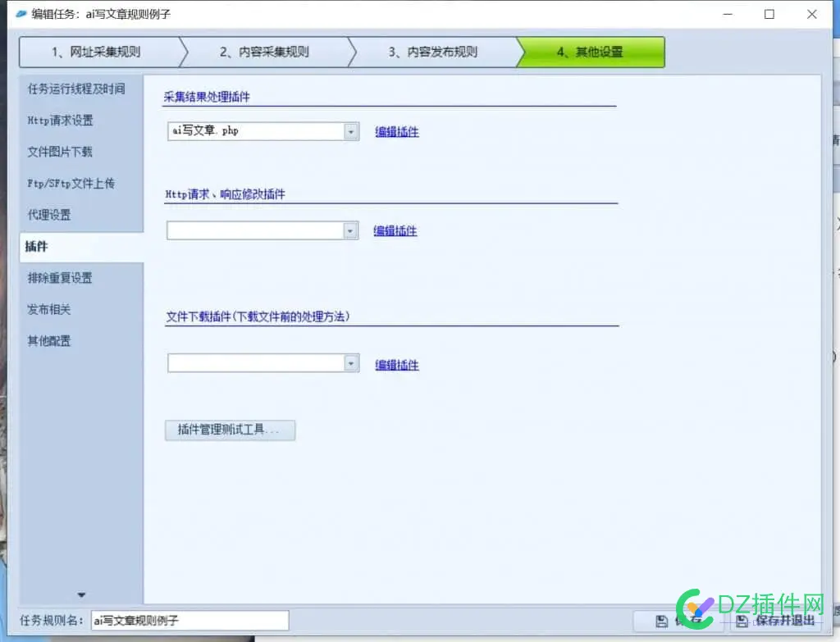
Task: Click save disk icon on 保存 button
Action: (x=662, y=622)
